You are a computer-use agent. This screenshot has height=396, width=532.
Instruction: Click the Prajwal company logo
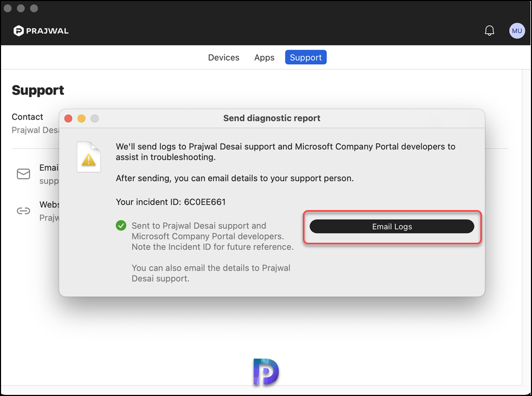tap(41, 31)
